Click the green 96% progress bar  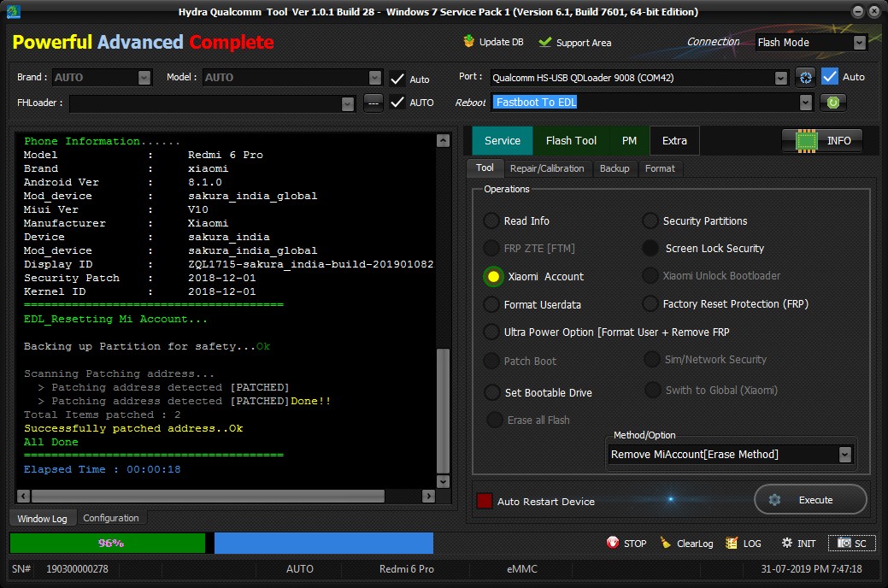[x=108, y=543]
